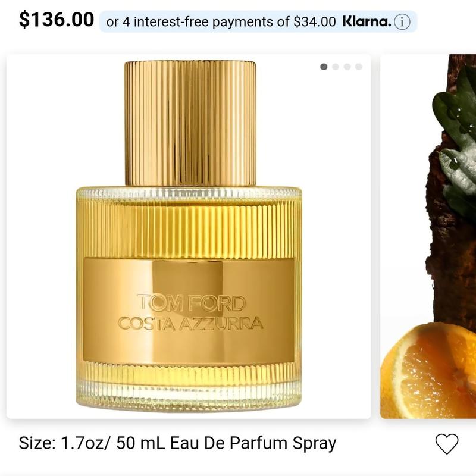Click the $34.00 payment amount text
This screenshot has height=476, width=476.
coord(315,22)
